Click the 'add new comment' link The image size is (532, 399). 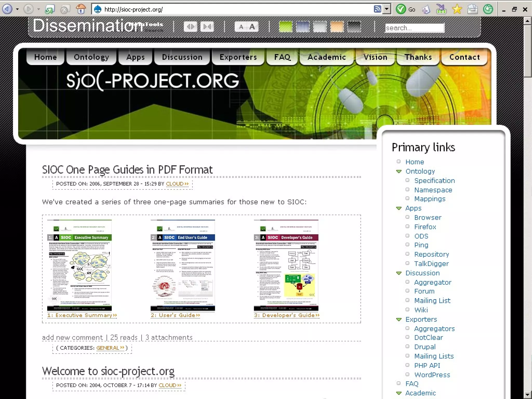point(72,337)
